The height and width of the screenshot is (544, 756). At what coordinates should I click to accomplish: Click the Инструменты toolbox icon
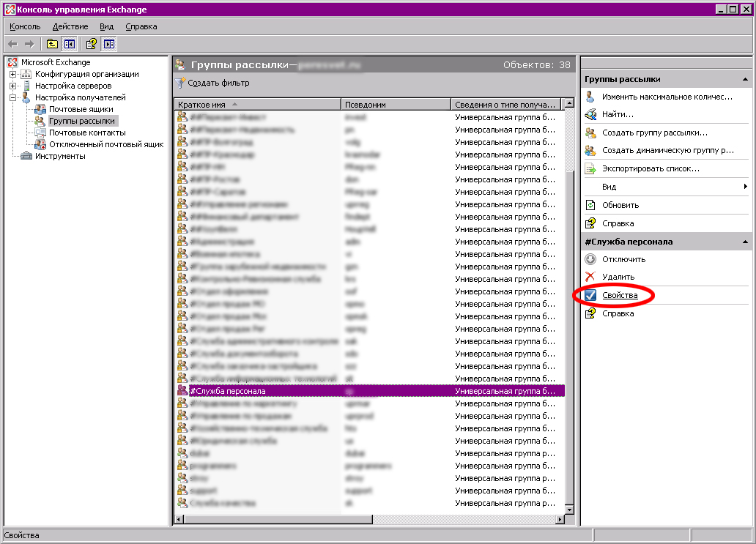(x=26, y=156)
